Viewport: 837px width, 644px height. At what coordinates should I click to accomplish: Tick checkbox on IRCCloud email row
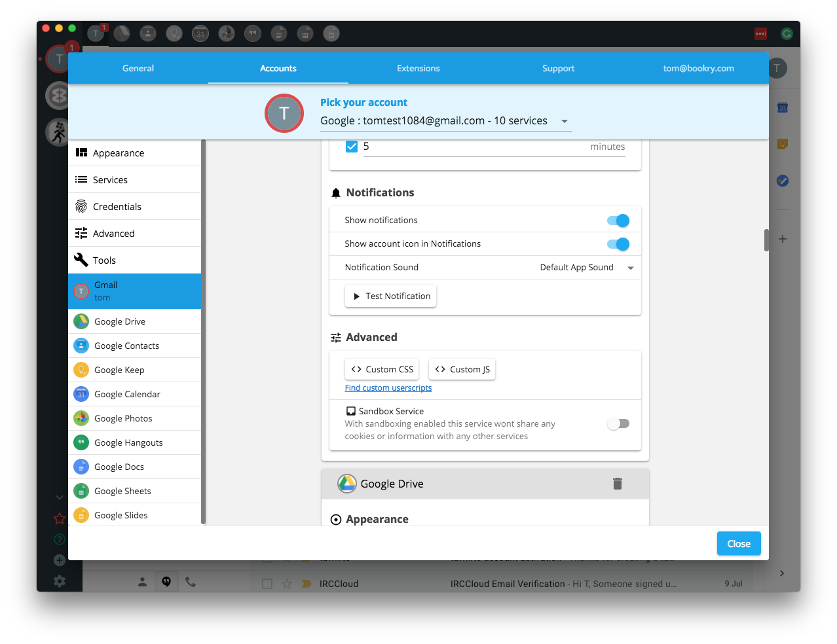click(267, 584)
